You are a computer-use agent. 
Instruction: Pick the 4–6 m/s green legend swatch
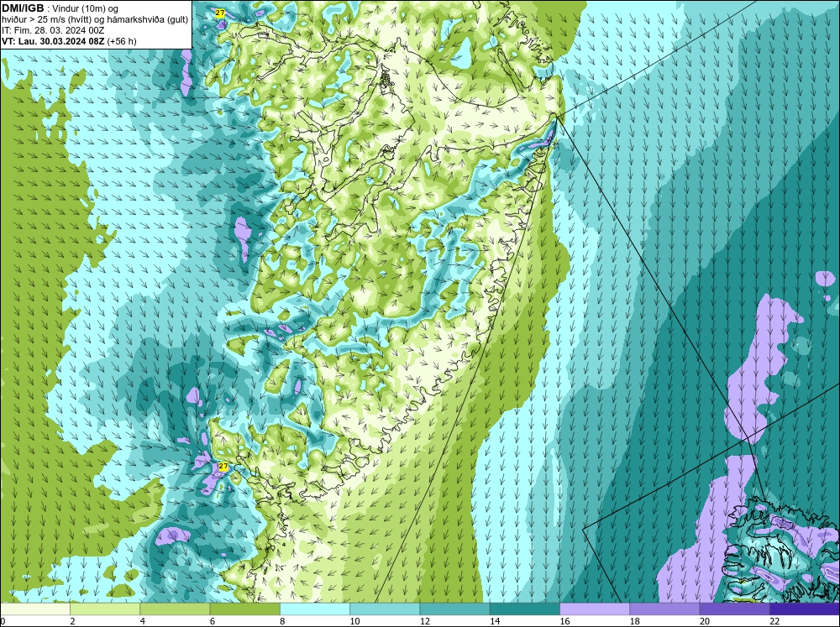click(x=175, y=609)
